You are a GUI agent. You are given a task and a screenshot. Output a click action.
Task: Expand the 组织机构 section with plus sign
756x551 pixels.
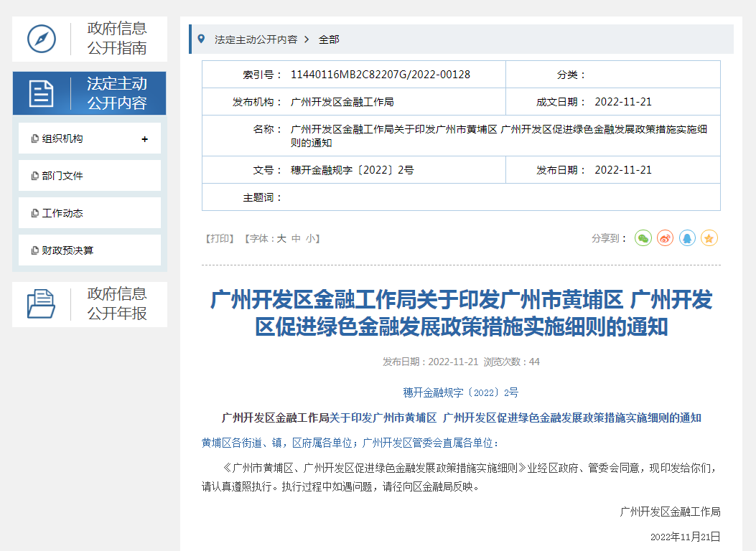coord(144,139)
